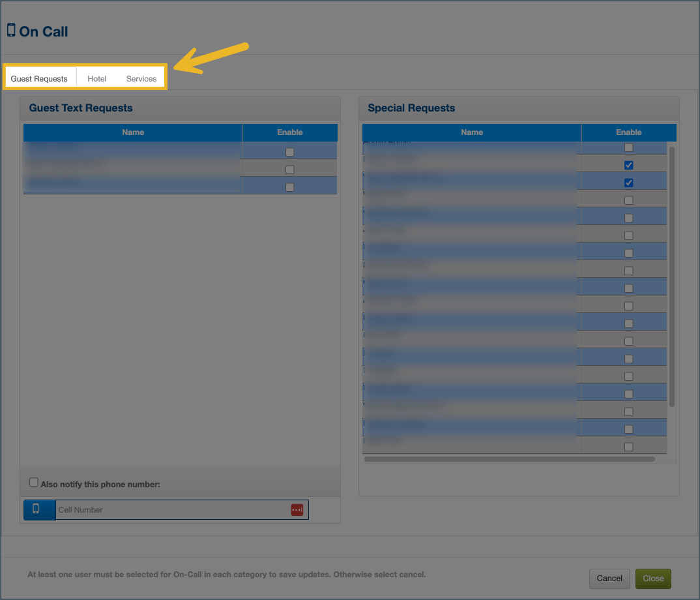Switch to the Guest Requests tab

click(x=39, y=78)
